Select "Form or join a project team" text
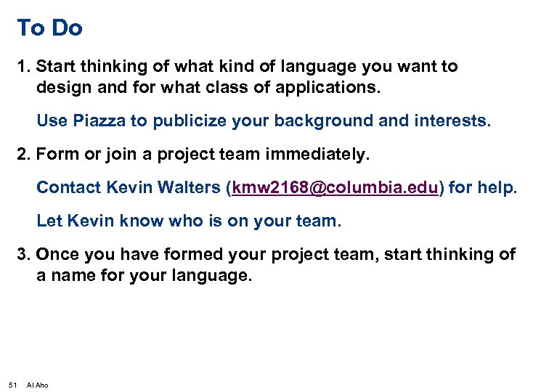 156,154
